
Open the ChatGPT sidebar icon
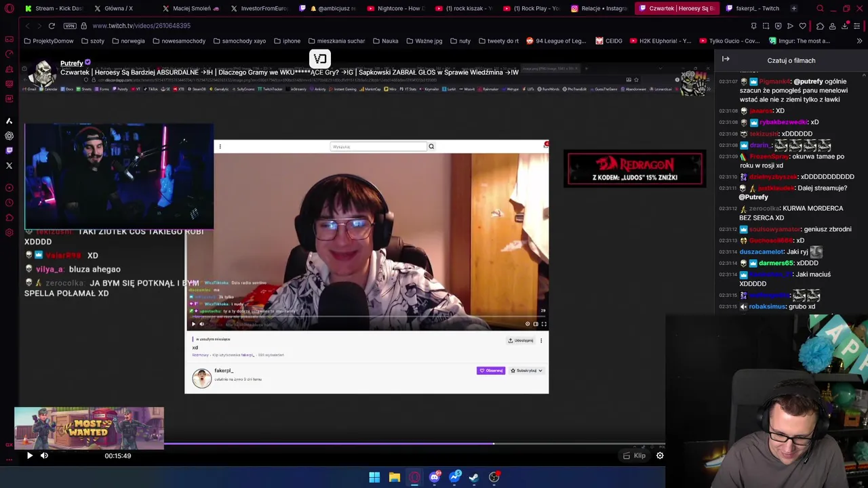(9, 136)
